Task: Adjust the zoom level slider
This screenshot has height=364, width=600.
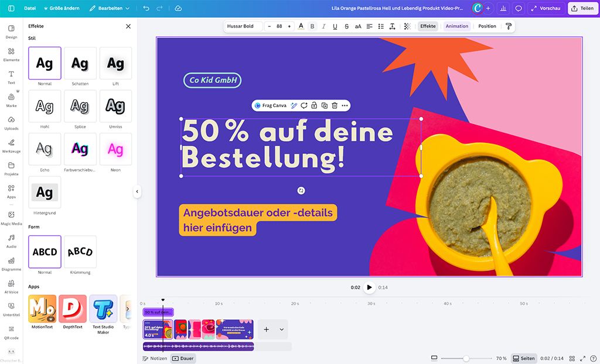Action: point(466,358)
